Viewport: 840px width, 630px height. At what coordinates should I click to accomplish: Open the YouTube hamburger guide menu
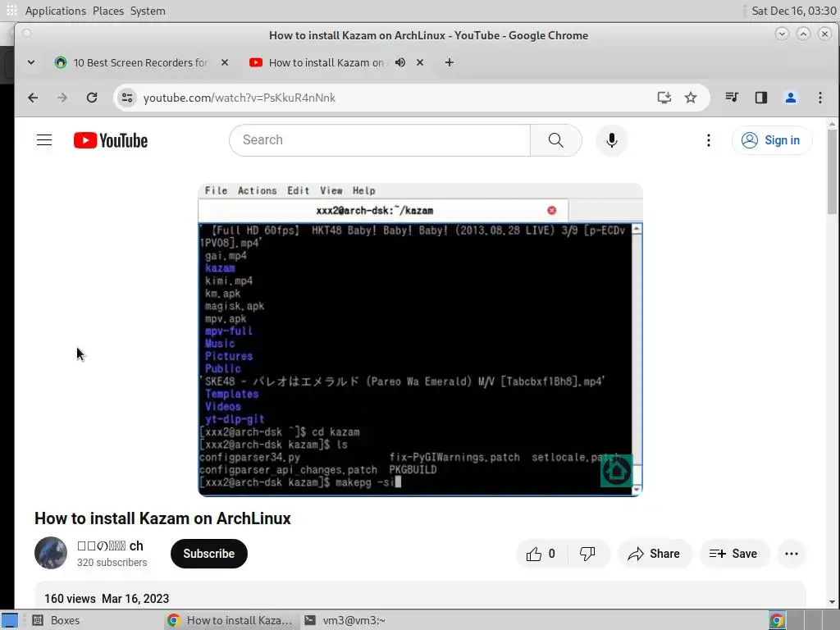(44, 140)
